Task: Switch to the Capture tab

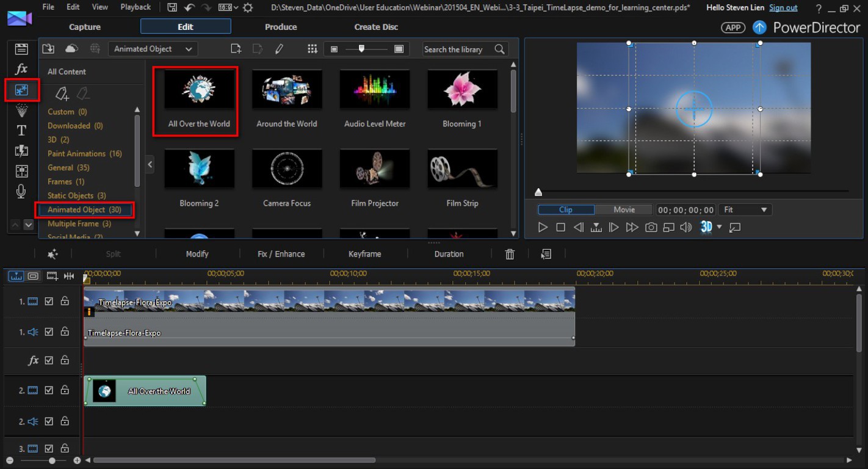Action: tap(85, 27)
